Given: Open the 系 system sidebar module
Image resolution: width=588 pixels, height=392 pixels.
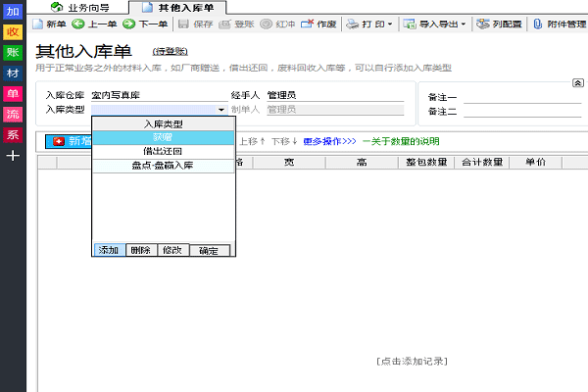Looking at the screenshot, I should (13, 135).
